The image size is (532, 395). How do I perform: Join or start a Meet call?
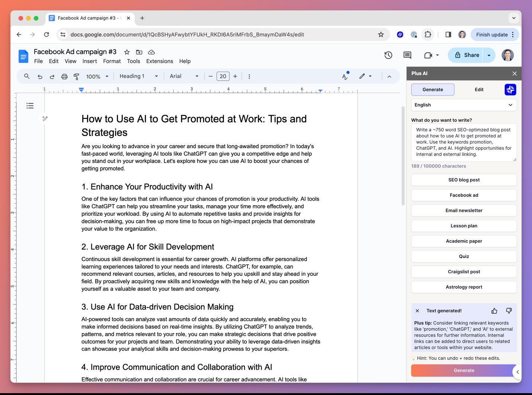pyautogui.click(x=429, y=55)
